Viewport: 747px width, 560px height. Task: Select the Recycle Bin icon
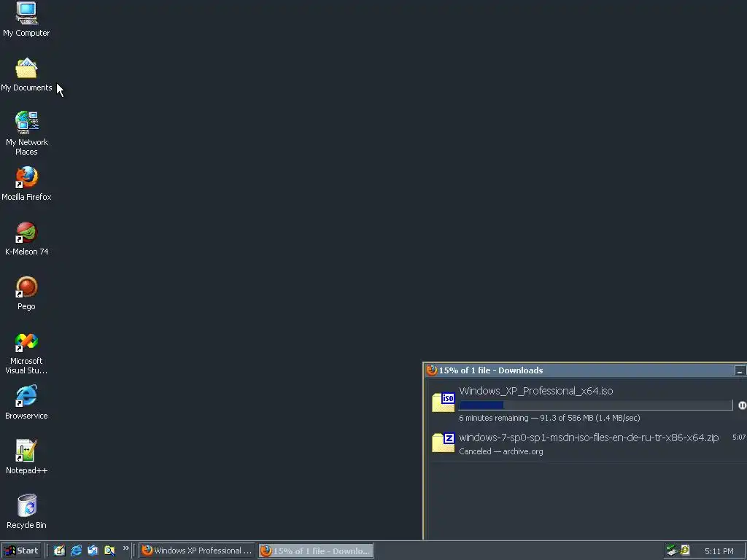tap(26, 511)
